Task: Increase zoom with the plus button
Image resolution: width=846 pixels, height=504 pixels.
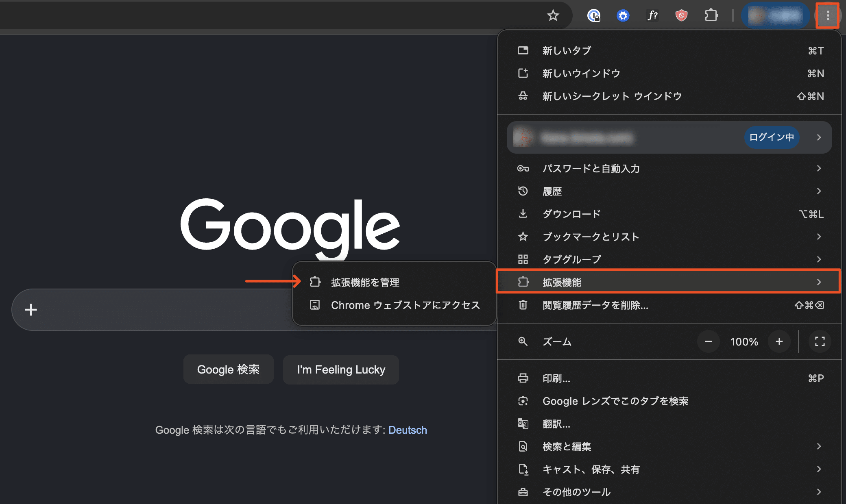Action: (779, 342)
